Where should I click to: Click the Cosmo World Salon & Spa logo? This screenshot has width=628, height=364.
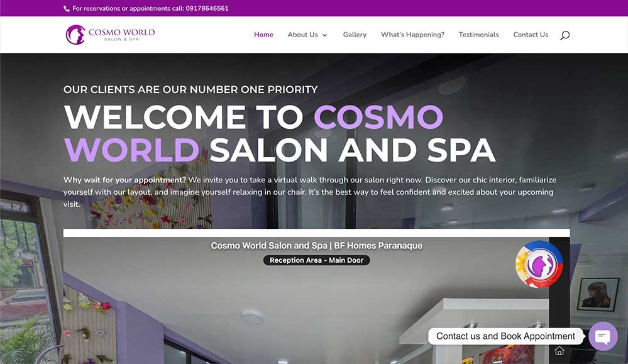[x=110, y=35]
